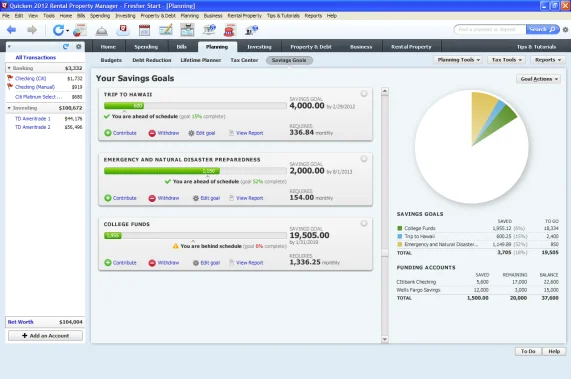Open the Tax Center sub-tab
Image resolution: width=580 pixels, height=379 pixels.
pos(244,60)
